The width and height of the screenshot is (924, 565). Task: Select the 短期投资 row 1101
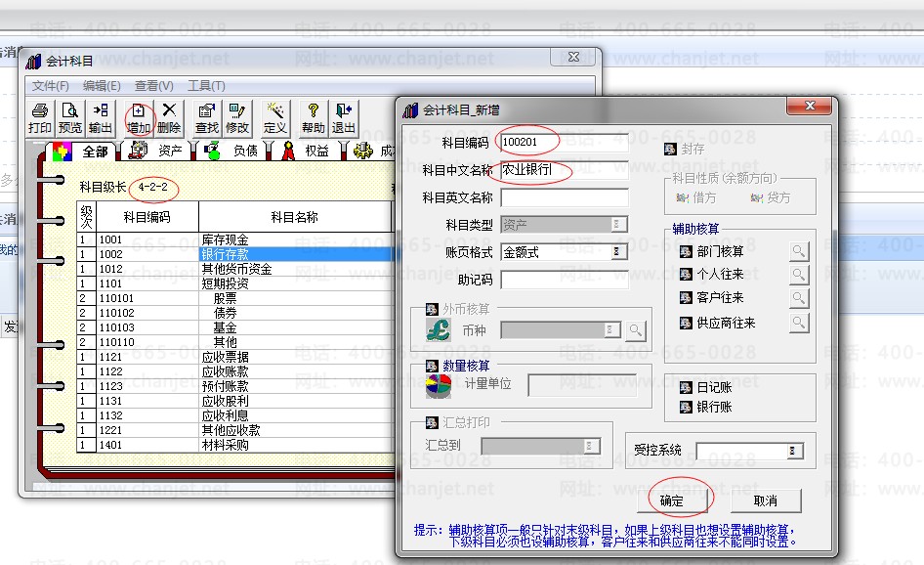click(234, 283)
